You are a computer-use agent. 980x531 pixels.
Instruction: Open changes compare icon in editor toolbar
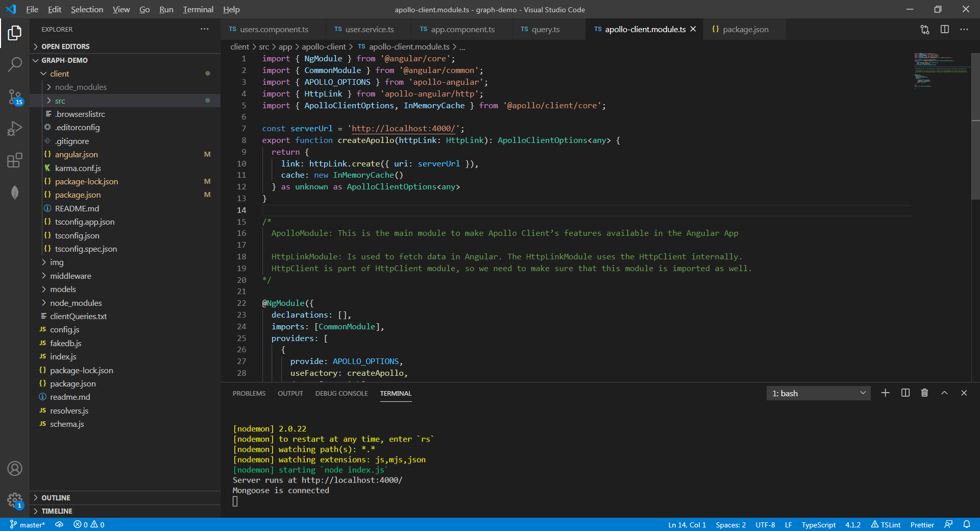click(925, 29)
